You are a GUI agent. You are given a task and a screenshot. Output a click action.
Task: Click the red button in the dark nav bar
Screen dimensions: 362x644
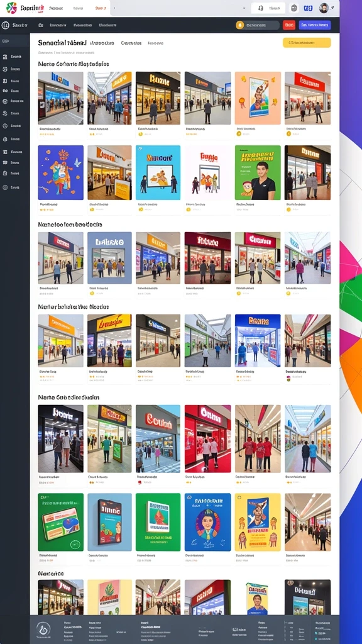click(x=289, y=25)
